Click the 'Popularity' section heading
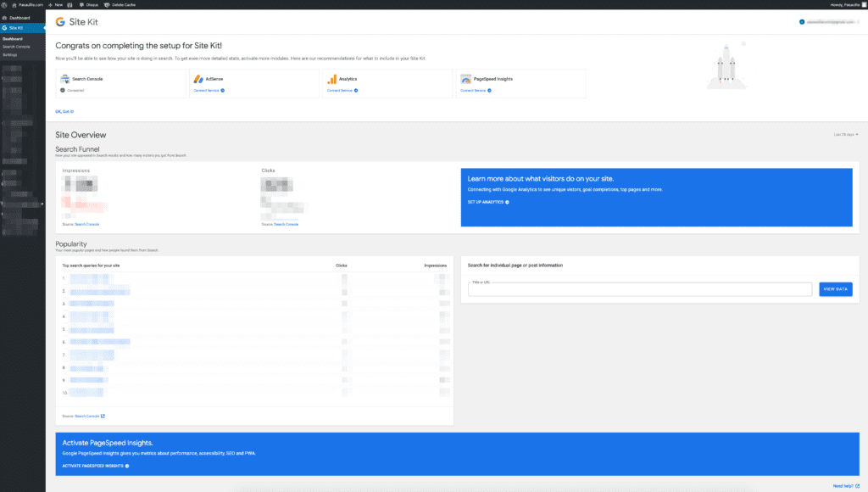Screen dimensions: 868x492 (x=71, y=243)
